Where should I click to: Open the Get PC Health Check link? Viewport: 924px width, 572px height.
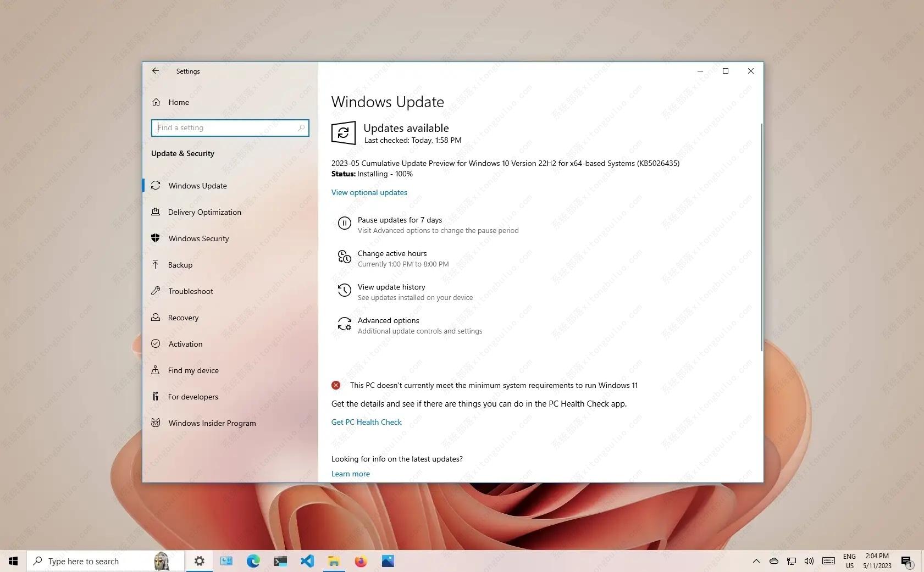(366, 422)
